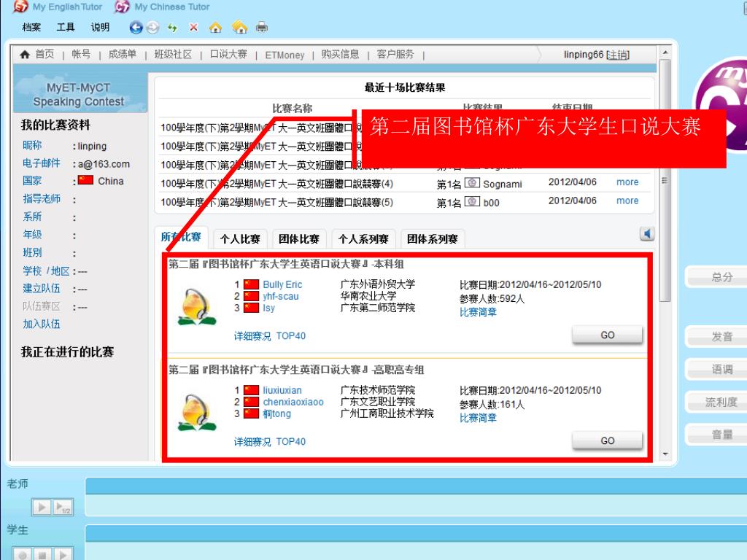Click the 加入队伍 link in sidebar

[42, 324]
